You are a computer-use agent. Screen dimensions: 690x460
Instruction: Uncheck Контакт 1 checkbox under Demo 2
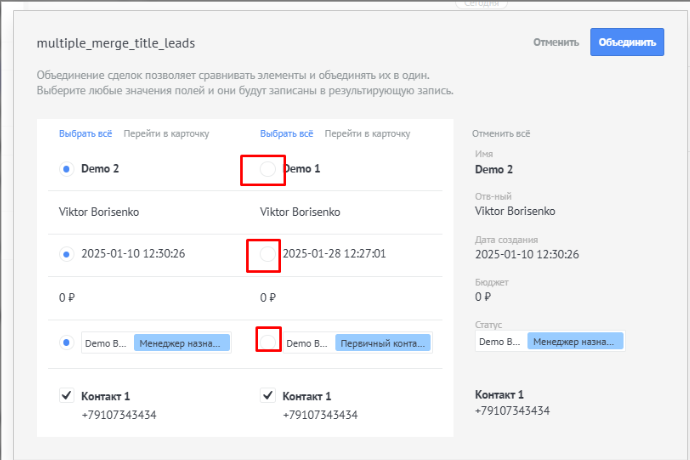click(67, 396)
